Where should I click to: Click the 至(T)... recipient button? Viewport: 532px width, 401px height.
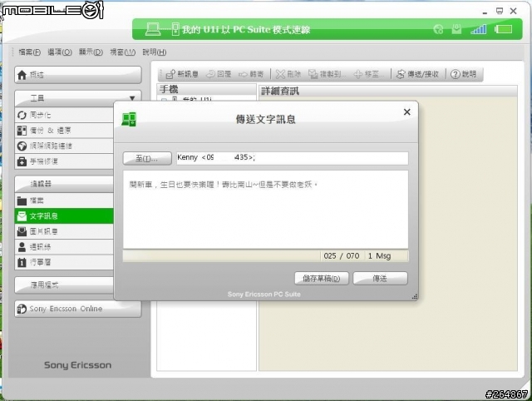tap(147, 159)
